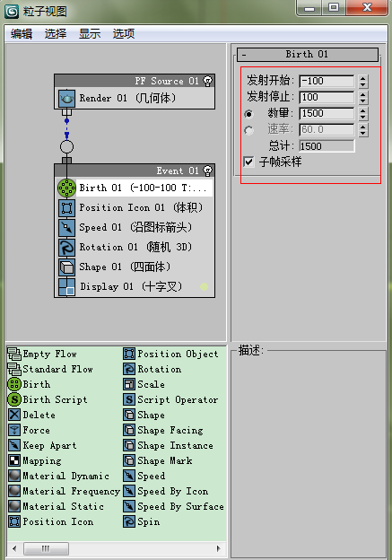Click the 总计 total field
This screenshot has width=392, height=560.
coord(327,146)
